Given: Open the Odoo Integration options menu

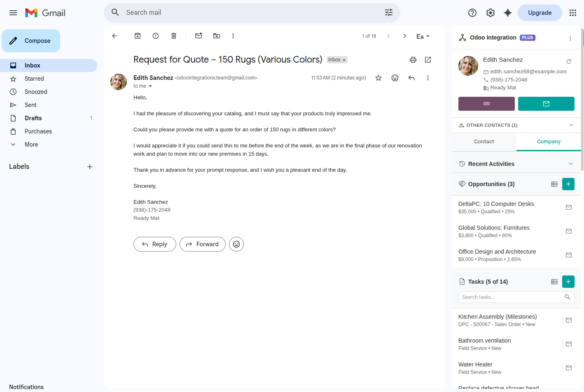Looking at the screenshot, I should click(x=570, y=38).
